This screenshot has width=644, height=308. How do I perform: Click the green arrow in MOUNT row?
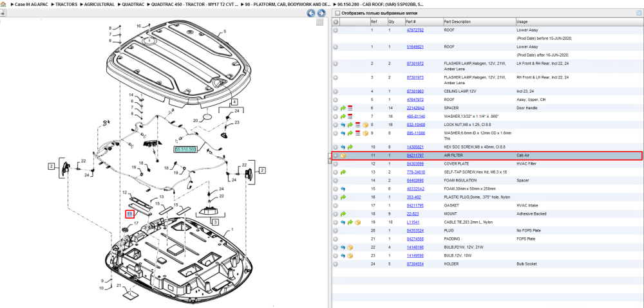pyautogui.click(x=343, y=213)
